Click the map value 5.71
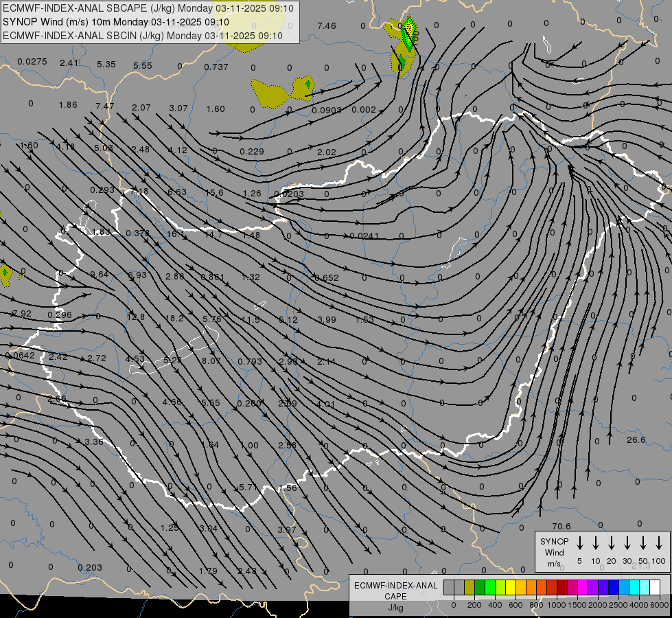Screen dimensions: 672x618 248,488
